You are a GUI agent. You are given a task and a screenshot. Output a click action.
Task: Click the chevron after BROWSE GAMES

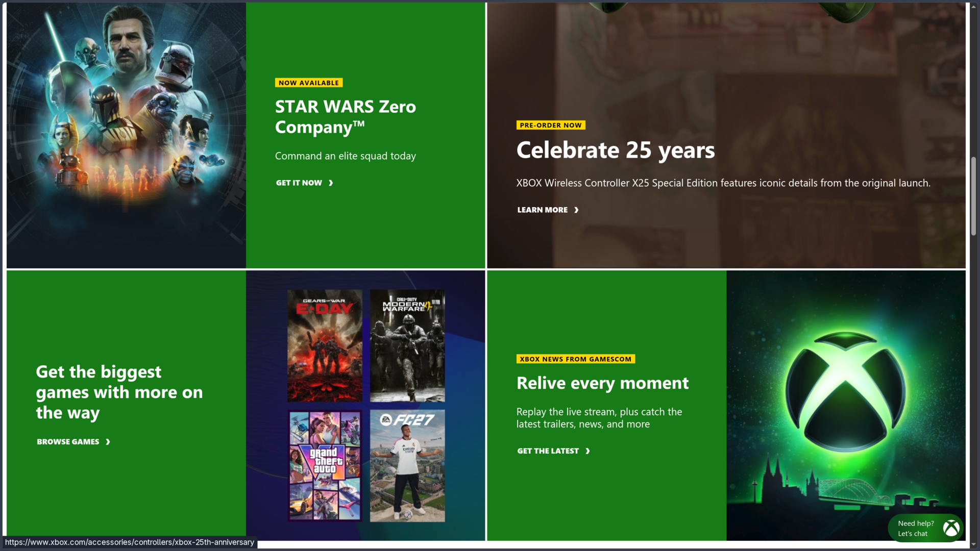(108, 442)
